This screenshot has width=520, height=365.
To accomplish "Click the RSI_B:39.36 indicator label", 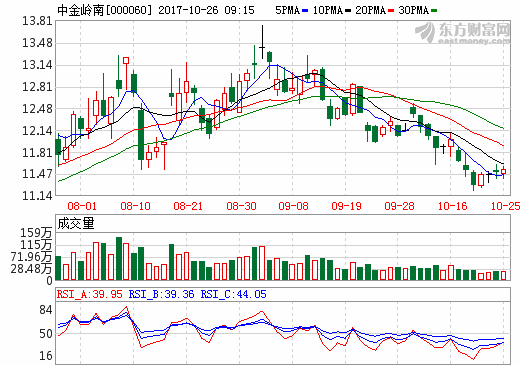I will point(161,294).
